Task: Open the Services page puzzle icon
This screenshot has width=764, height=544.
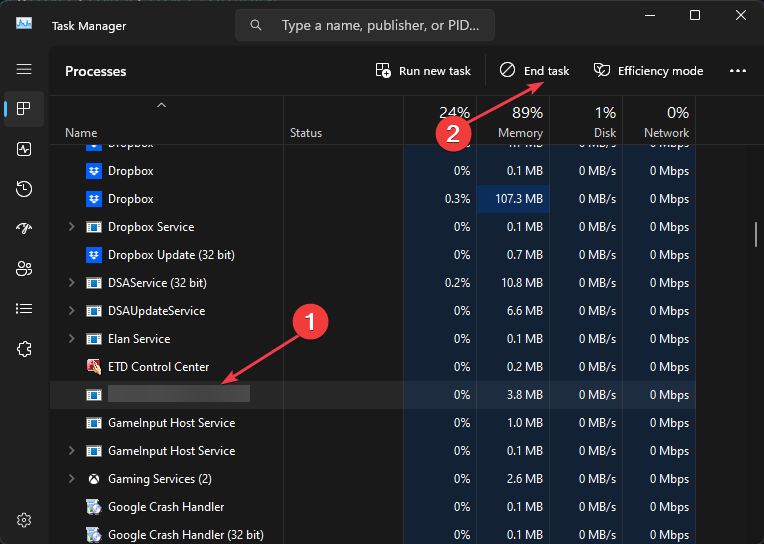Action: tap(24, 349)
